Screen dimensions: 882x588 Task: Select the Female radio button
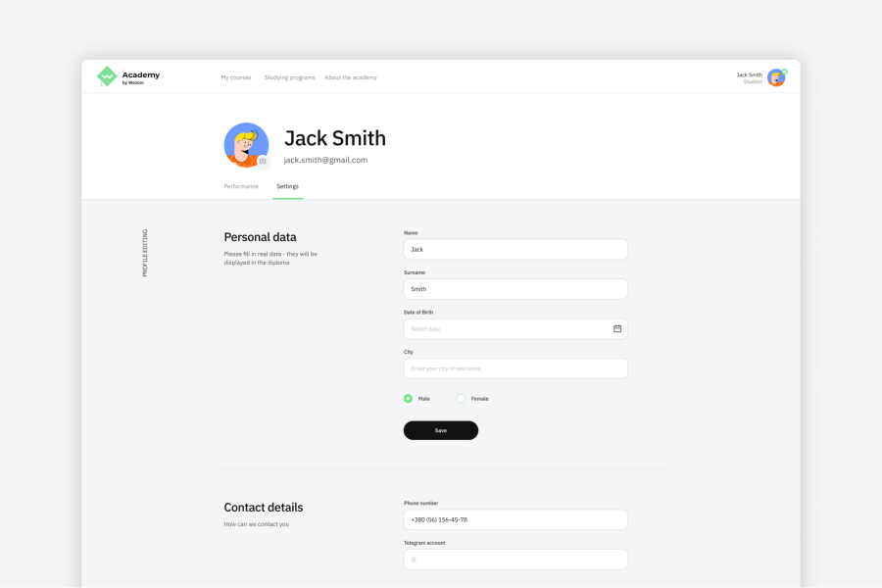[x=462, y=399]
